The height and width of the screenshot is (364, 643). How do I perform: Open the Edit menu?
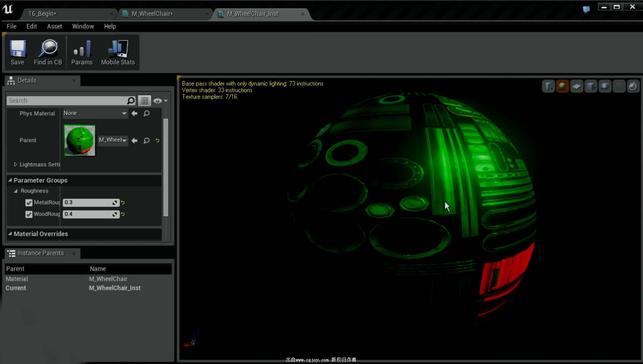pos(31,26)
